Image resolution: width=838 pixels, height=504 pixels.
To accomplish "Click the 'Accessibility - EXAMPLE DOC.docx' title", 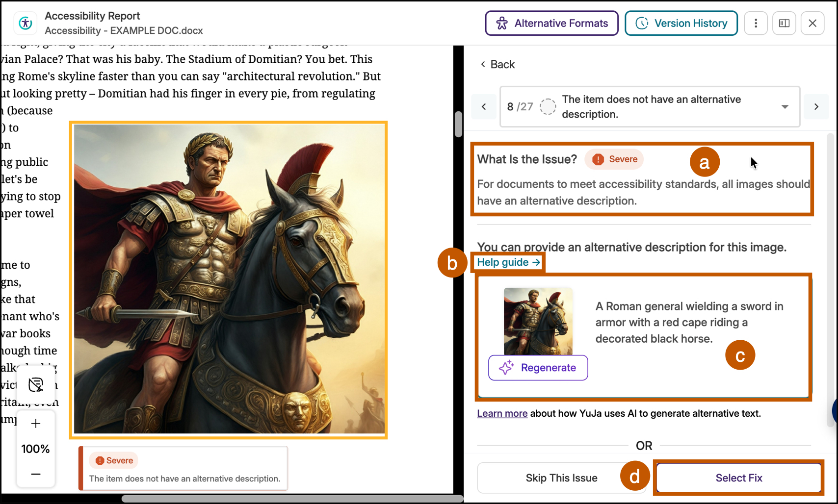I will click(124, 30).
